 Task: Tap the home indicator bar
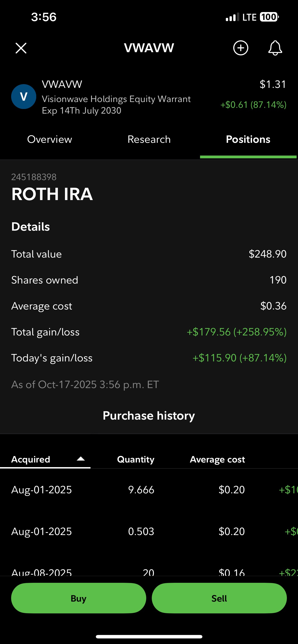click(149, 637)
